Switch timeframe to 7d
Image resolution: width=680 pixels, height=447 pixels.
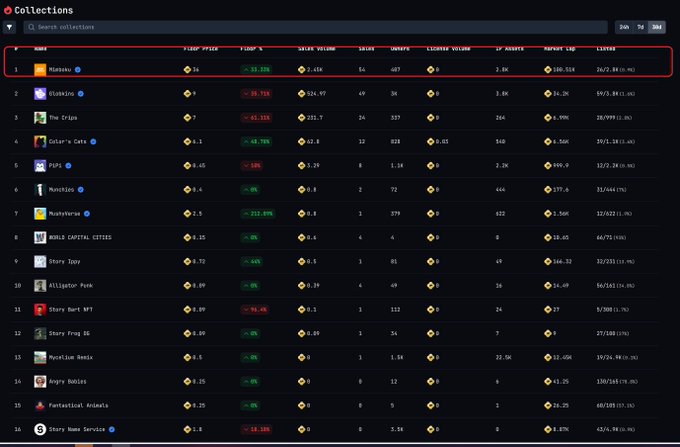[640, 27]
